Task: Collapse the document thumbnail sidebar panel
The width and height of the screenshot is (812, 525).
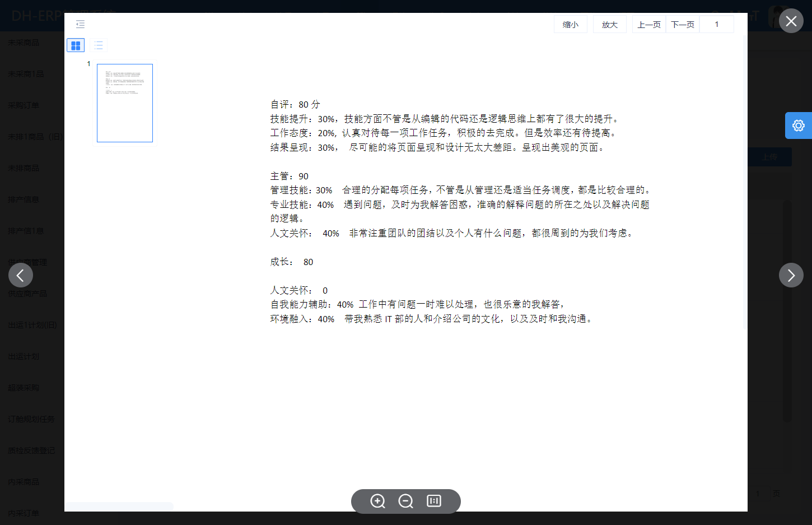Action: [x=80, y=24]
